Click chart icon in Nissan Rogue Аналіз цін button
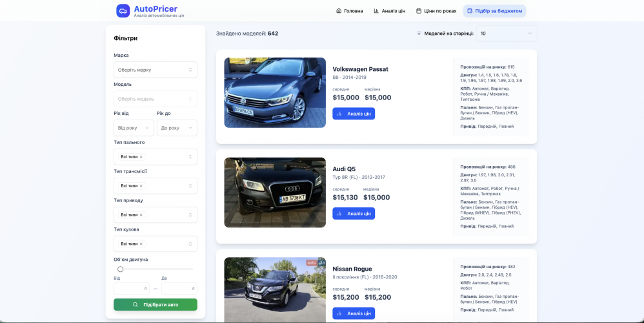The height and width of the screenshot is (323, 644). (x=339, y=313)
